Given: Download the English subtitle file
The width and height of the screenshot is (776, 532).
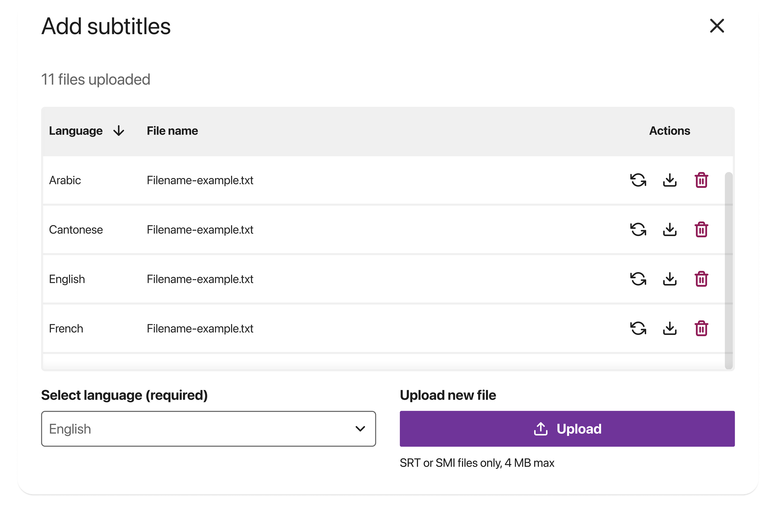Looking at the screenshot, I should click(670, 279).
